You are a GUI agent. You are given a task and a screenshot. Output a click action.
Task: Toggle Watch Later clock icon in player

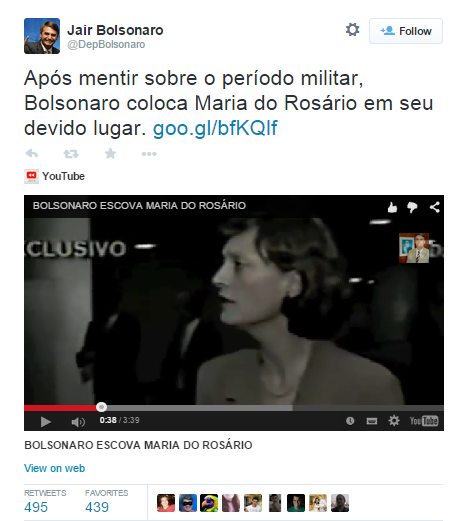[350, 421]
